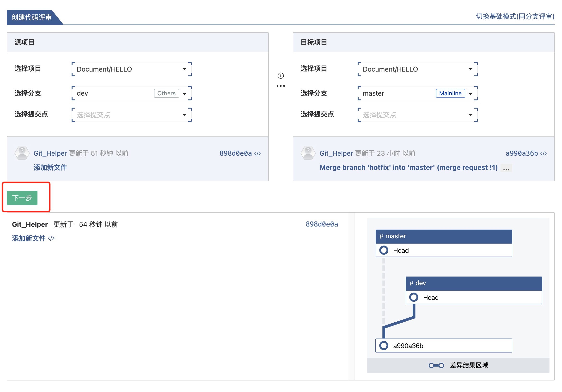562x392 pixels.
Task: Open source project Document/HELLO dropdown
Action: 131,69
